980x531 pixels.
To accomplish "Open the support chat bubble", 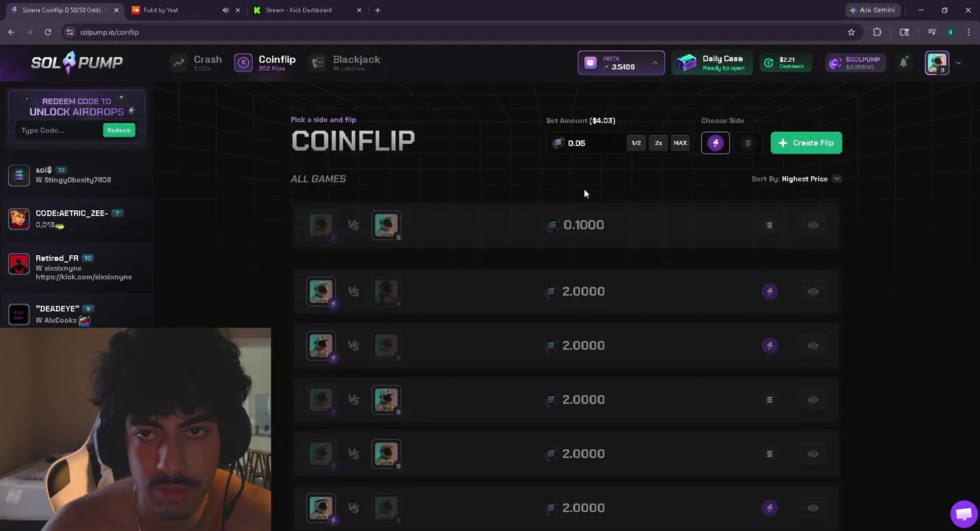I will click(x=963, y=514).
